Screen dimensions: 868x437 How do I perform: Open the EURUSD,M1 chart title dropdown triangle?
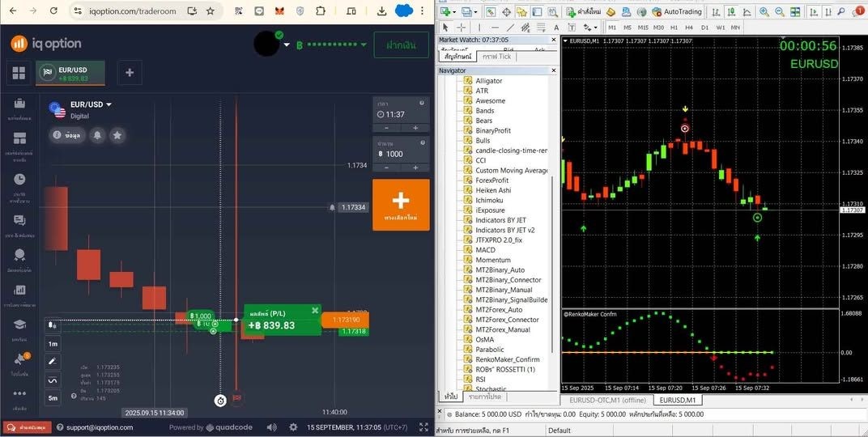click(x=565, y=41)
